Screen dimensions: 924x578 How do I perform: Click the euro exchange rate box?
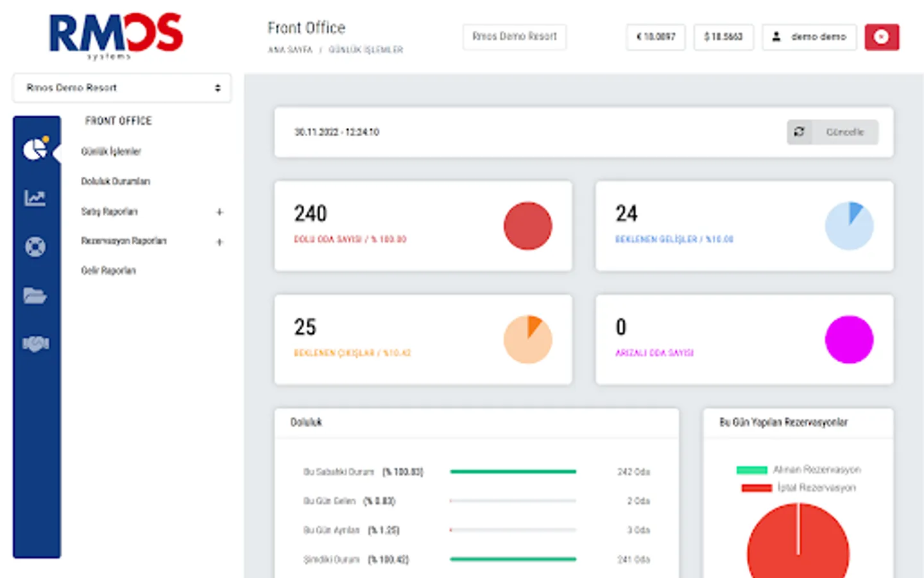point(656,37)
